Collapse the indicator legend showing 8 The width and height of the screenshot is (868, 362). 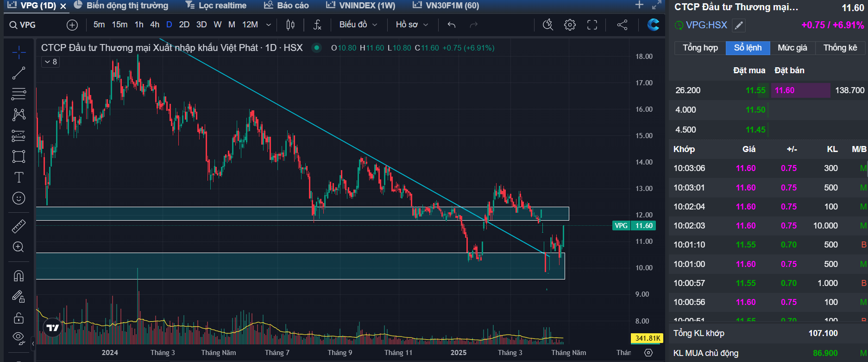(x=51, y=62)
